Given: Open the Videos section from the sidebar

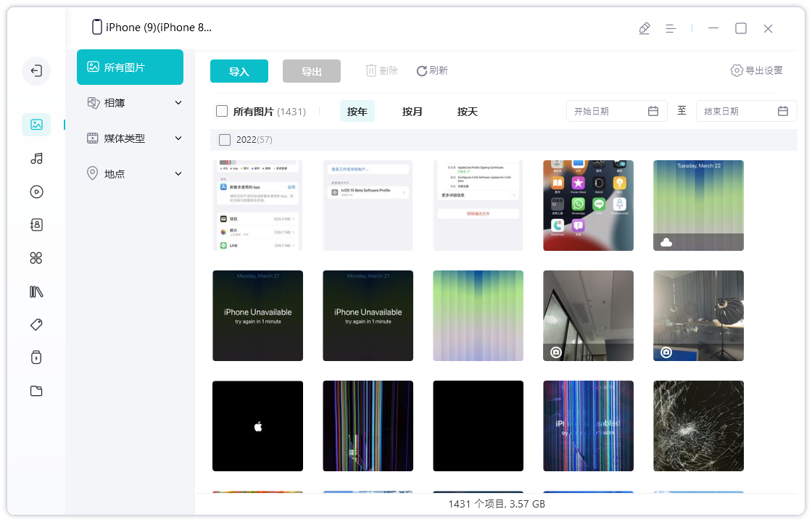Looking at the screenshot, I should pyautogui.click(x=36, y=191).
